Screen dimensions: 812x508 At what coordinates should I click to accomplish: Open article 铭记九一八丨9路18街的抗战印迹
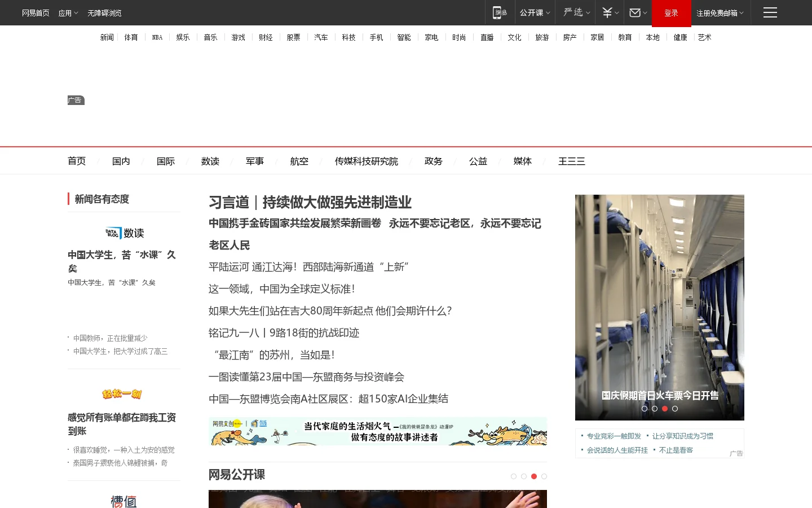pyautogui.click(x=284, y=333)
